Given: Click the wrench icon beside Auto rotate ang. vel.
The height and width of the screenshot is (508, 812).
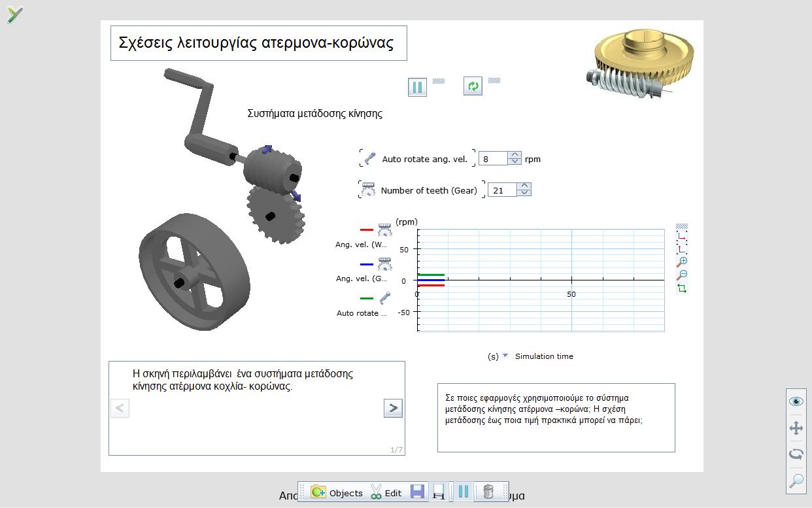Looking at the screenshot, I should click(369, 158).
